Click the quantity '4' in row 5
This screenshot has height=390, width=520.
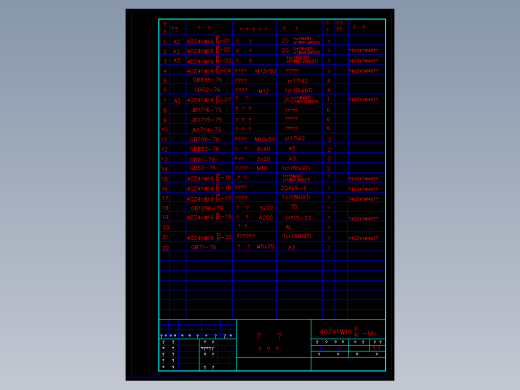pyautogui.click(x=329, y=81)
